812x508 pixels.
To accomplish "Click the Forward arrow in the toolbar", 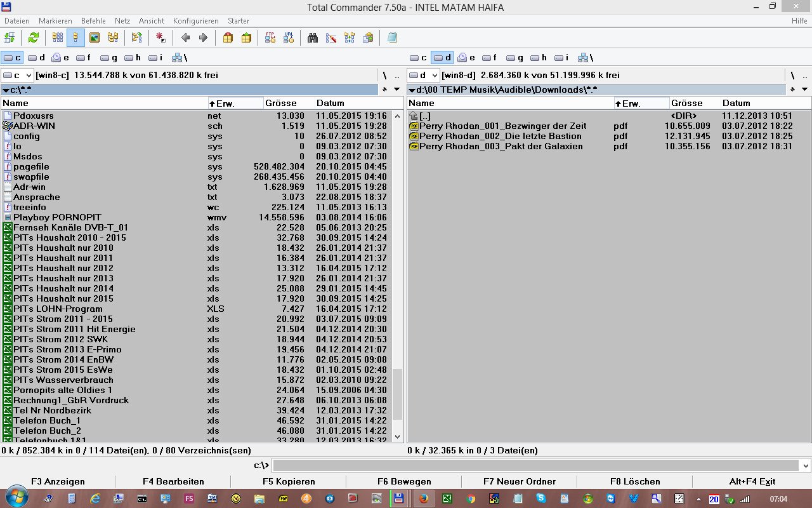I will point(203,37).
